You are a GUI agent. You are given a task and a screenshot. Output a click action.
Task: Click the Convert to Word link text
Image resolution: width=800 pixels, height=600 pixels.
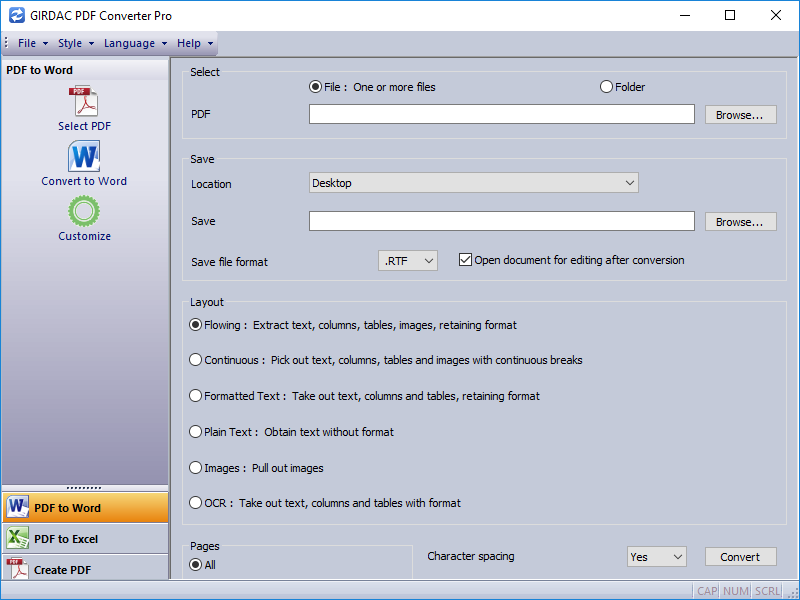84,181
